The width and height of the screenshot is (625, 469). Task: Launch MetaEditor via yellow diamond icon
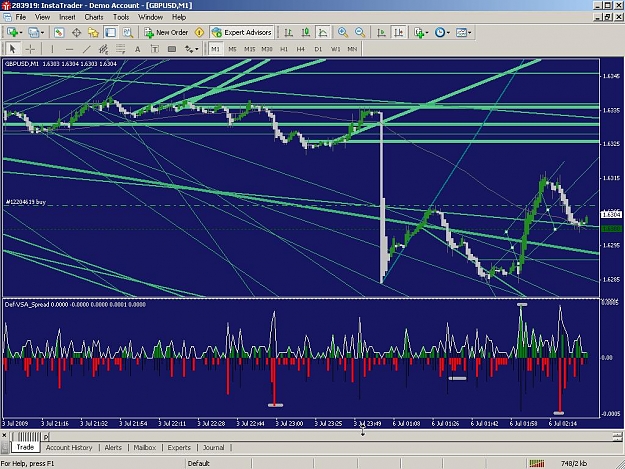pyautogui.click(x=199, y=33)
